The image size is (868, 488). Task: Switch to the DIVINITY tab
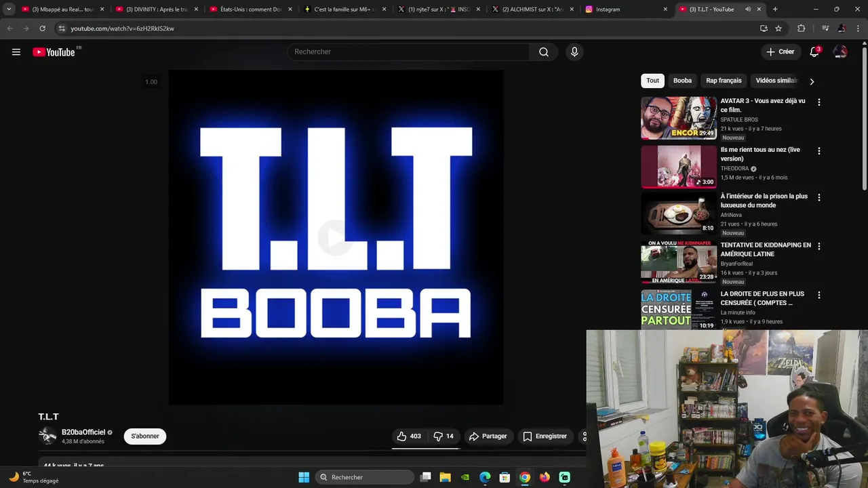pos(157,9)
